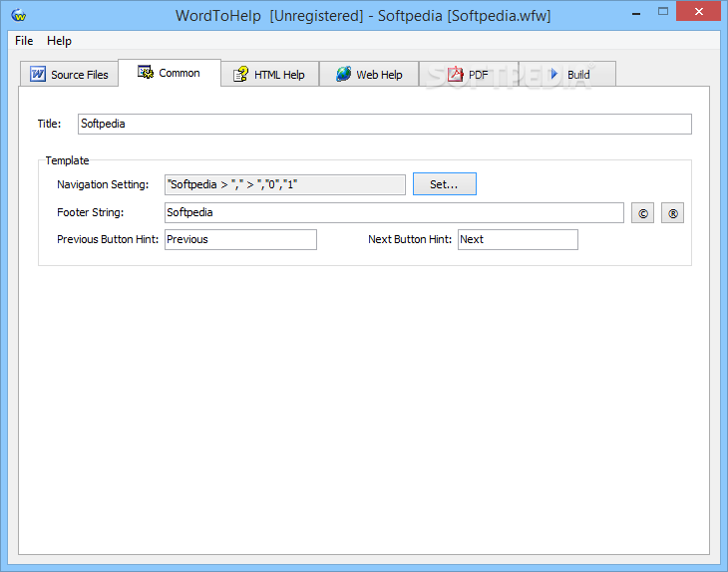Select the Common tab
Image resolution: width=728 pixels, height=572 pixels.
pyautogui.click(x=170, y=73)
